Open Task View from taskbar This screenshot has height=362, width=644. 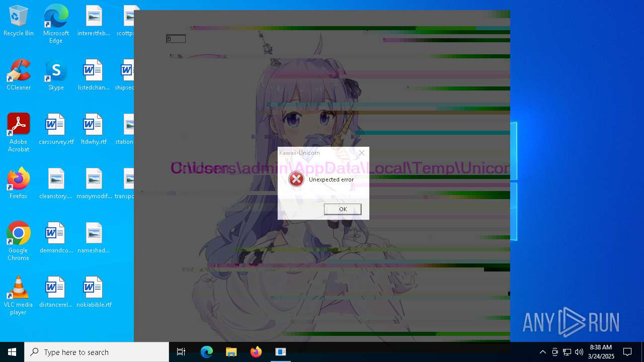coord(181,352)
